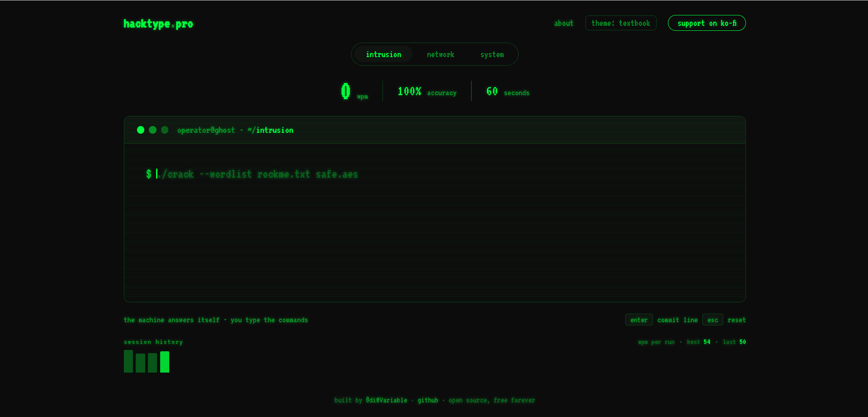Screen dimensions: 868x417
Task: Click the first session history bar
Action: 128,361
